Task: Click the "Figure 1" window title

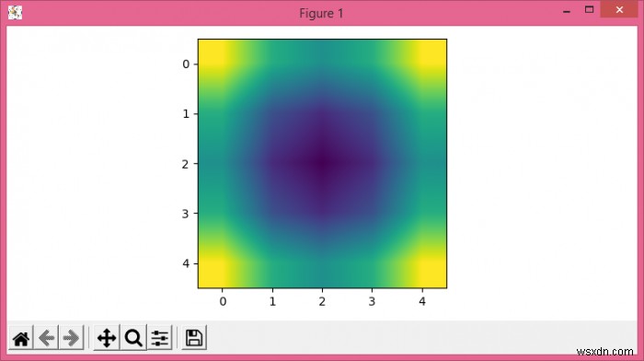Action: (321, 13)
